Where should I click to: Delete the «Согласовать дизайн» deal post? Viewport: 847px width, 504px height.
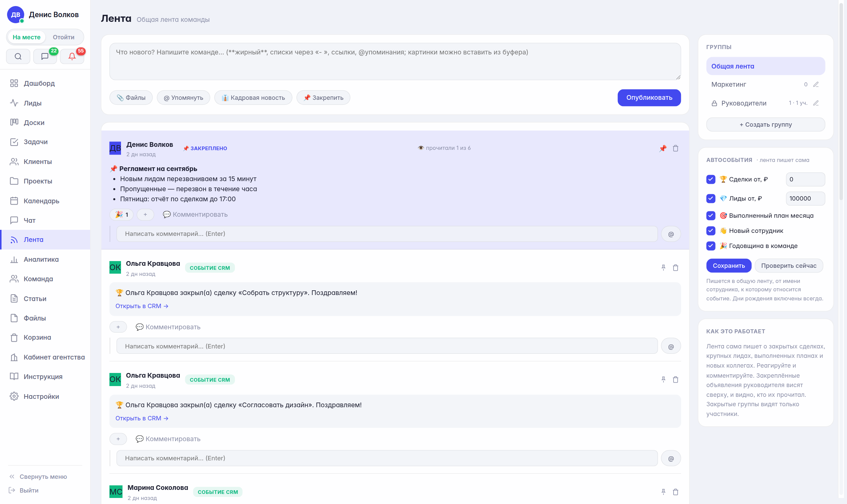click(676, 379)
